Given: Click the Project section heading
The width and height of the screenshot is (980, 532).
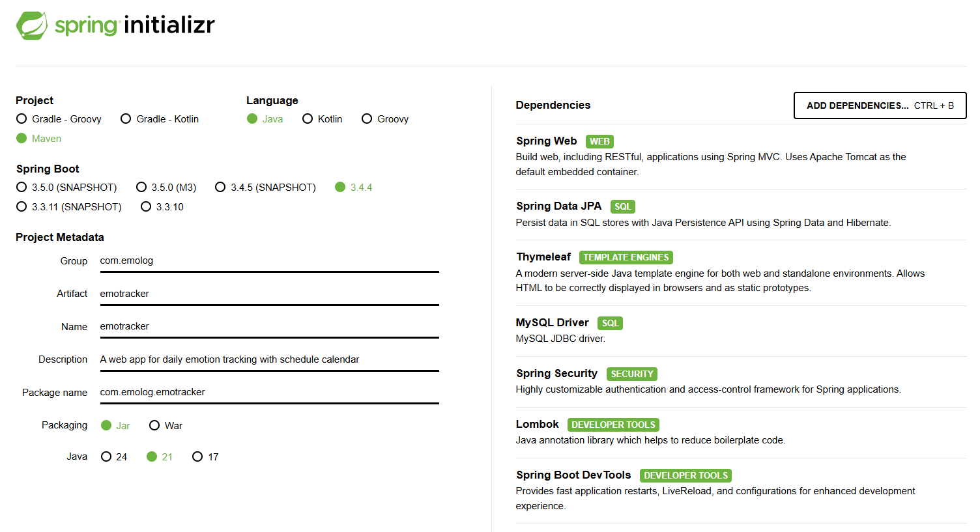Looking at the screenshot, I should [x=35, y=101].
